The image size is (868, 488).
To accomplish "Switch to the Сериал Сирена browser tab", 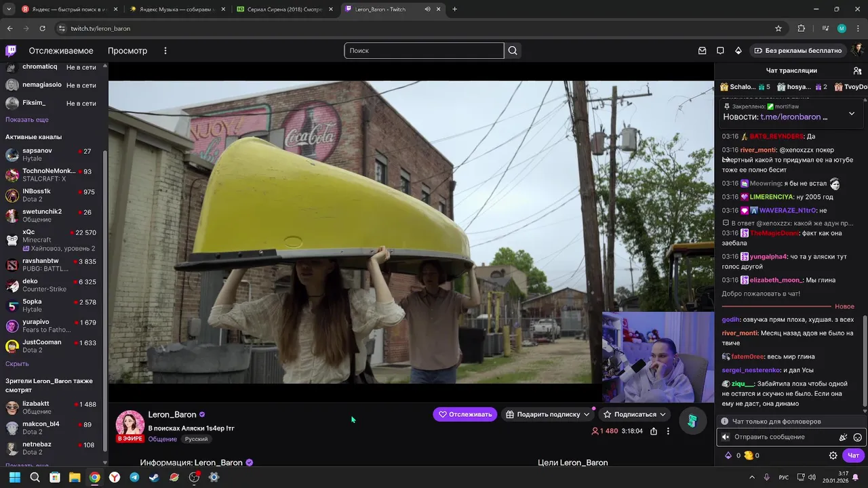I will click(283, 9).
